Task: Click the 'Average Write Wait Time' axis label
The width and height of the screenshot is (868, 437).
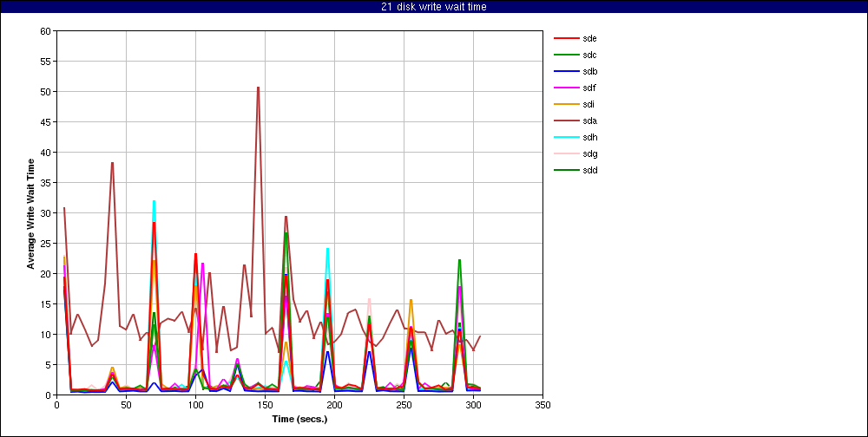Action: coord(31,213)
